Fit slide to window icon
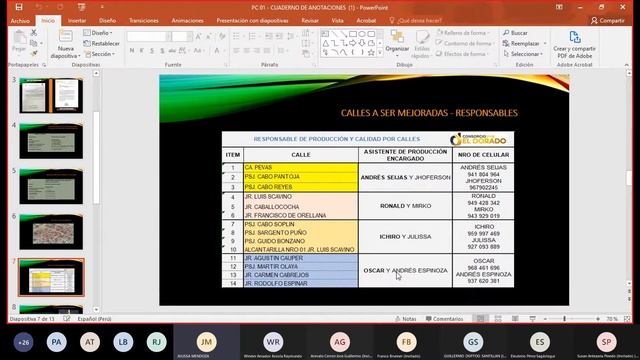640x360 pixels. (627, 319)
